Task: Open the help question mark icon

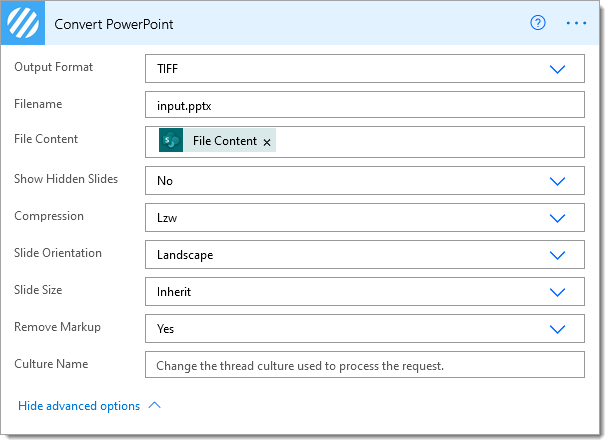Action: pyautogui.click(x=538, y=23)
